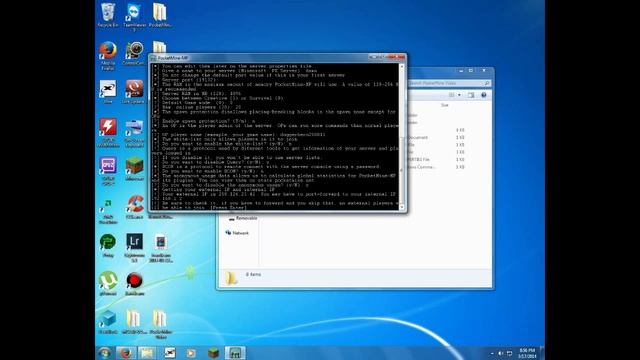Switch to Firefox on the taskbar
Viewport: 640px width, 360px height.
[126, 353]
